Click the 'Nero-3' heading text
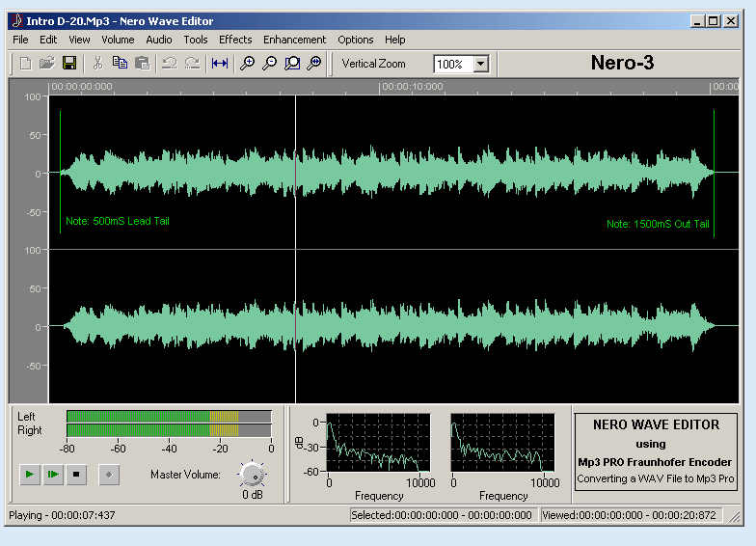The height and width of the screenshot is (546, 756). point(623,63)
